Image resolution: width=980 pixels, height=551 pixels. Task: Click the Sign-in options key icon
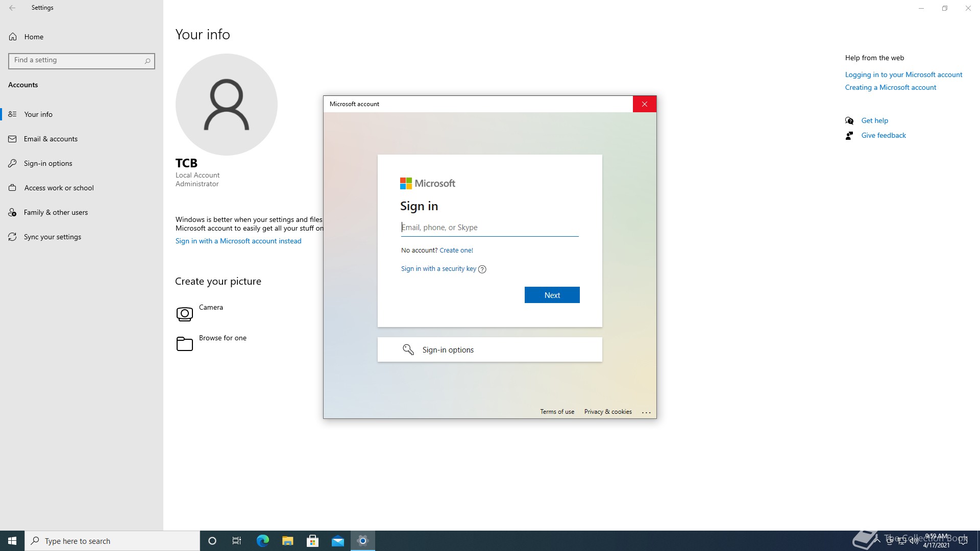(x=408, y=349)
